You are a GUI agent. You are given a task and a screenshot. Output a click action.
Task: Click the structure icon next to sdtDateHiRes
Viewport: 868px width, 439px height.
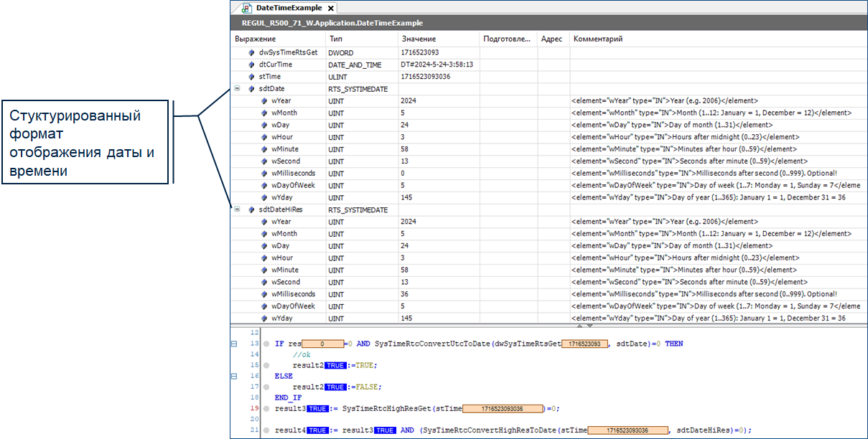pyautogui.click(x=252, y=210)
